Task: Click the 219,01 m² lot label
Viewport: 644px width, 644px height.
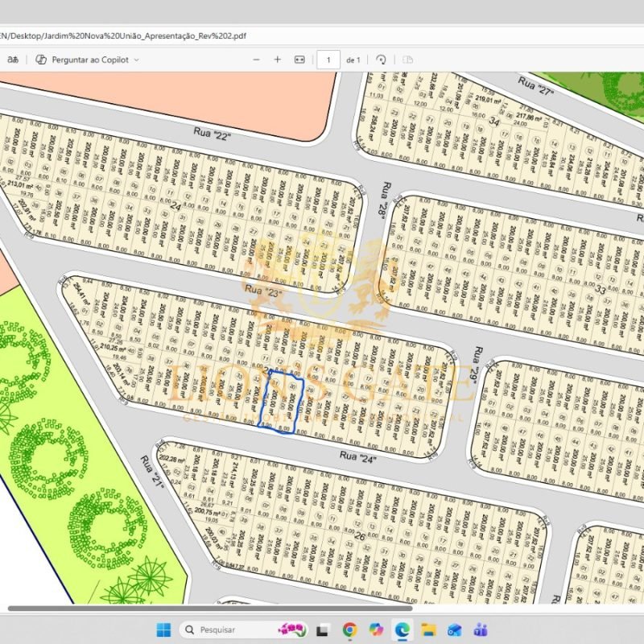Action: 488,100
